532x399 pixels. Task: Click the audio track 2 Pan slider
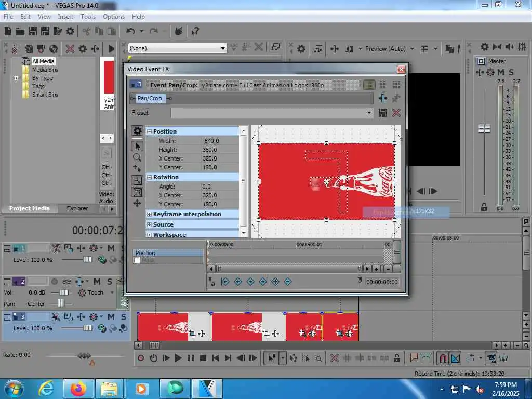click(61, 303)
